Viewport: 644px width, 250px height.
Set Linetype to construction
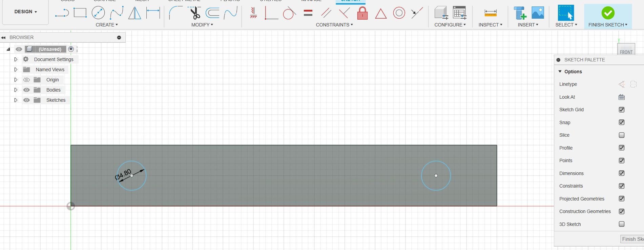tap(622, 84)
